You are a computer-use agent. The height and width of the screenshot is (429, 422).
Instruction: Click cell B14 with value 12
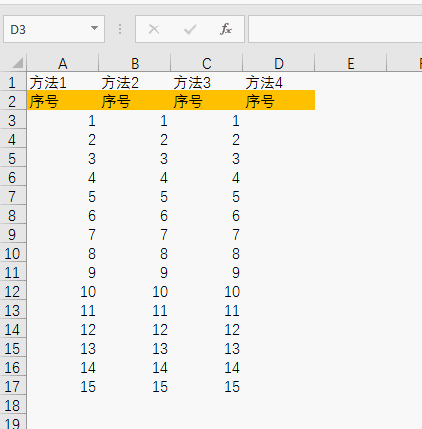(135, 329)
